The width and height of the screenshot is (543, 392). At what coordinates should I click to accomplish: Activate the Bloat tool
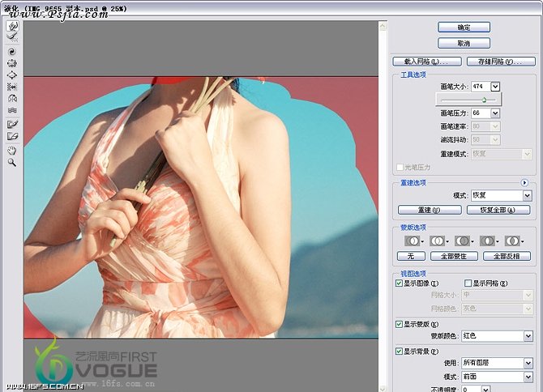[12, 75]
